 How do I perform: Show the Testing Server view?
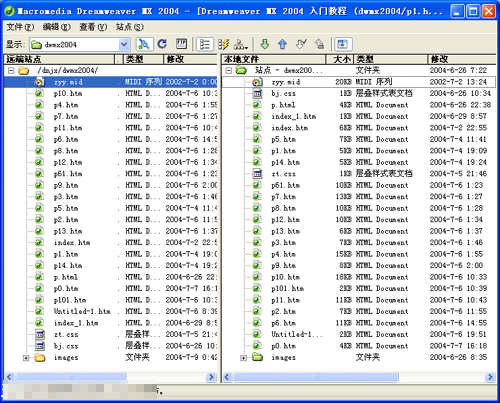click(224, 44)
